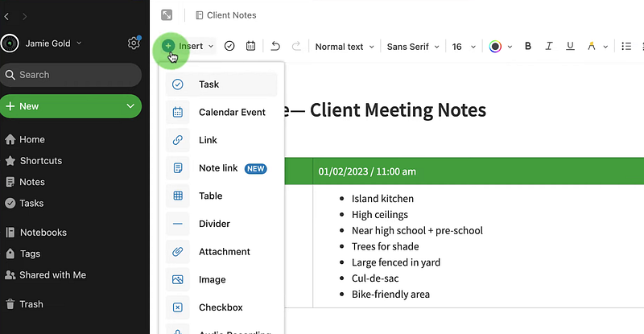Open the font size 16 dropdown

tap(464, 47)
